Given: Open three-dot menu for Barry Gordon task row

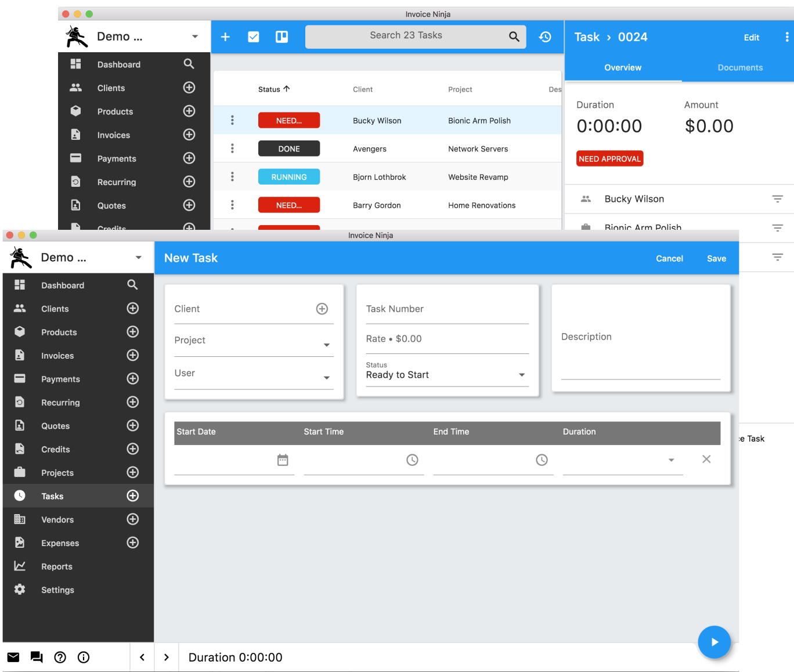Looking at the screenshot, I should point(232,205).
